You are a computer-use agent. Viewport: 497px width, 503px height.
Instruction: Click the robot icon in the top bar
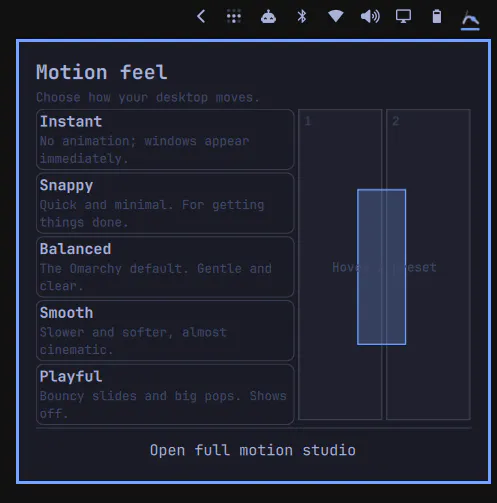[268, 16]
